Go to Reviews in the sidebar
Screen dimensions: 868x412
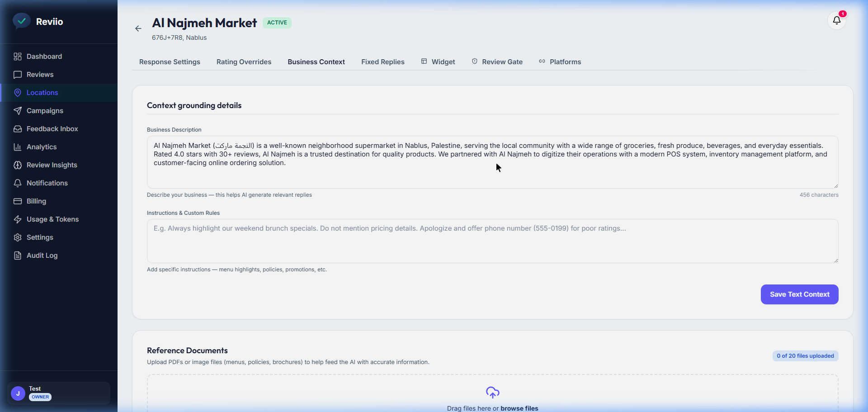click(59, 75)
